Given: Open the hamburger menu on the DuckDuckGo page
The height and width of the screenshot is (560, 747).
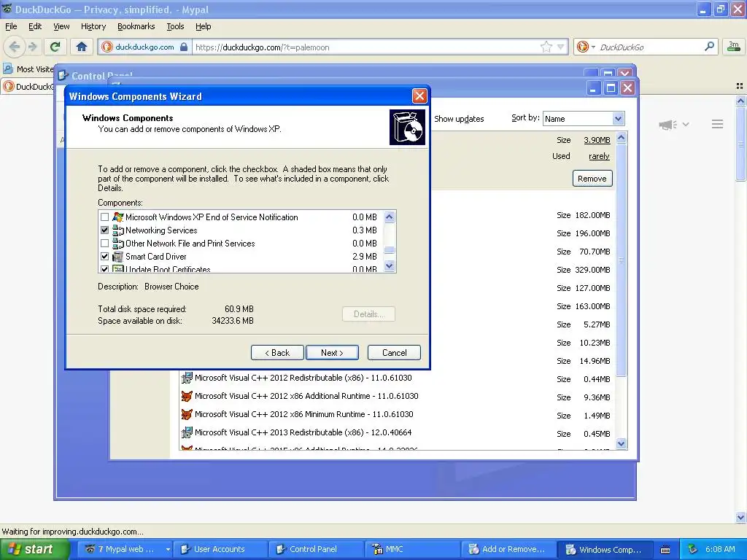Looking at the screenshot, I should click(x=718, y=124).
